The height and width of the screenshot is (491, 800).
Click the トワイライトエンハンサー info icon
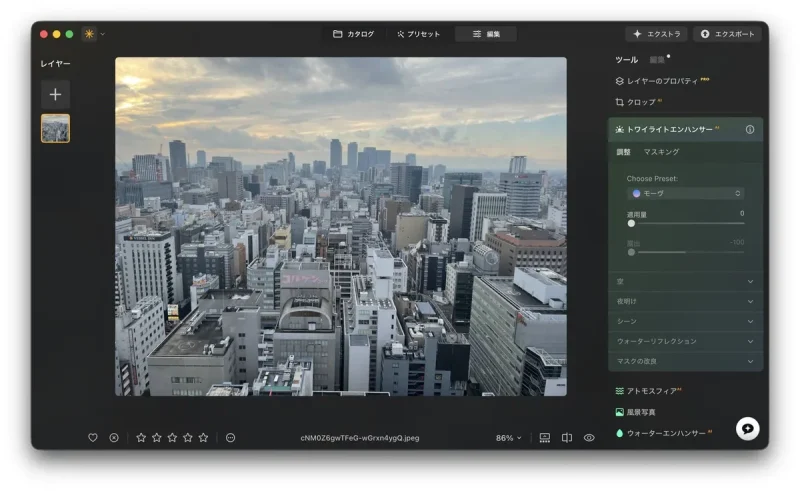(750, 130)
